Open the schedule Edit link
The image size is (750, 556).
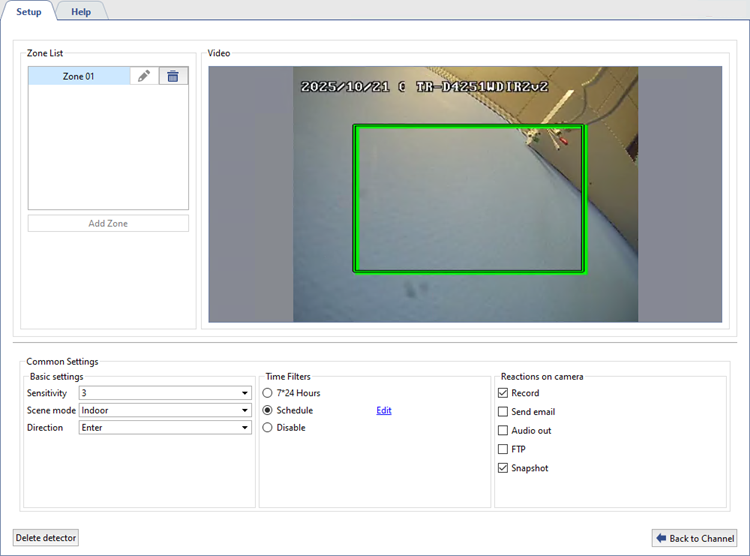[384, 410]
